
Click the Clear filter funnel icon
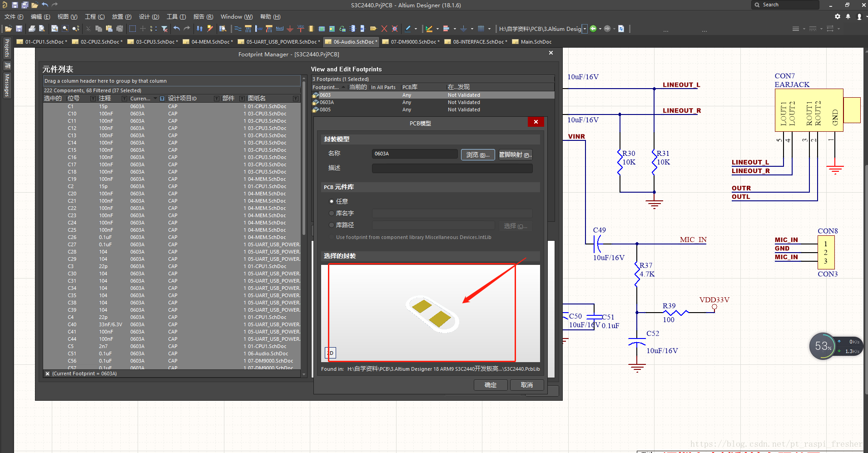[x=164, y=29]
